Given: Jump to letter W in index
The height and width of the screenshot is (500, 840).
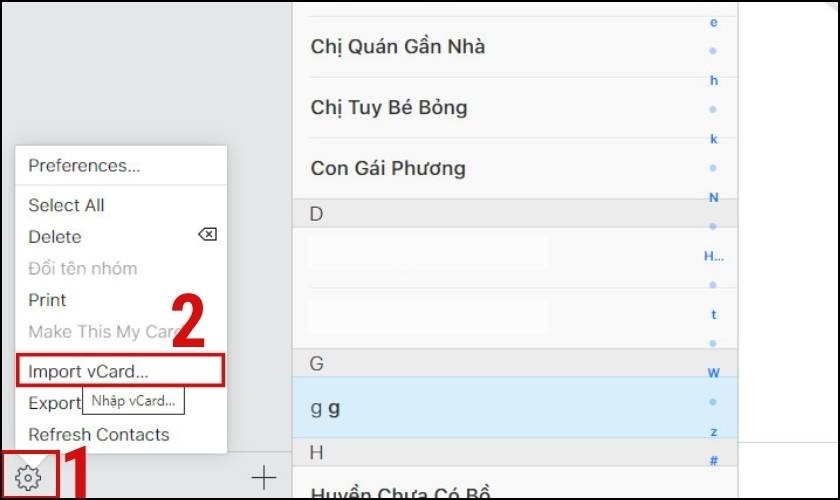Looking at the screenshot, I should coord(714,373).
